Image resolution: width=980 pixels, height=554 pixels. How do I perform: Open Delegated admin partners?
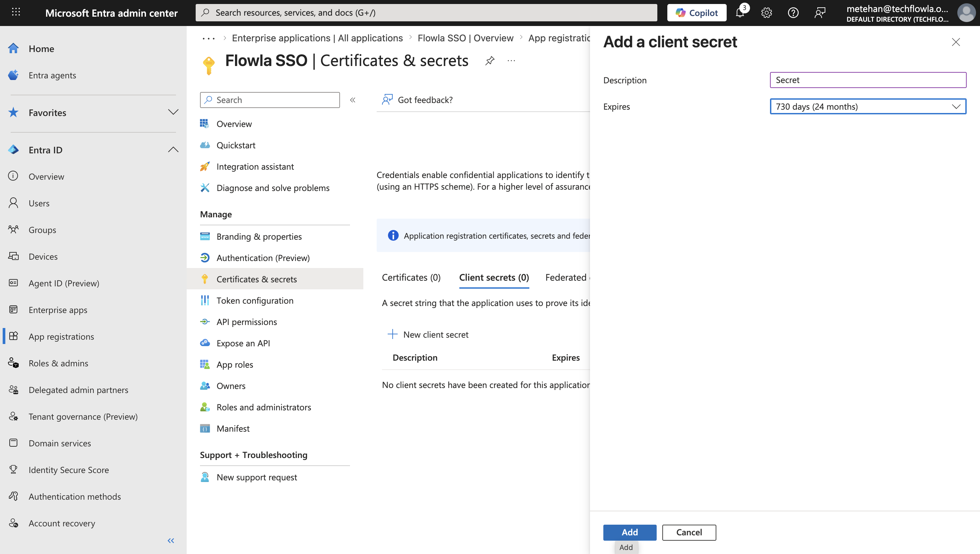78,389
